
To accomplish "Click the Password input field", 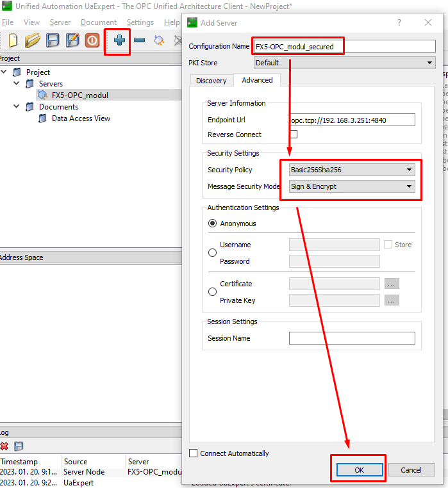I will click(335, 261).
